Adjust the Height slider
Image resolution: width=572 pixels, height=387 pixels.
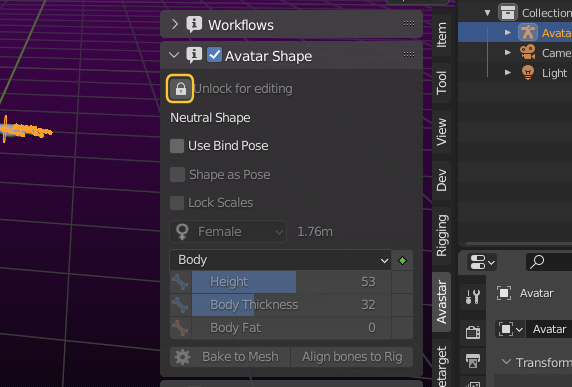291,282
